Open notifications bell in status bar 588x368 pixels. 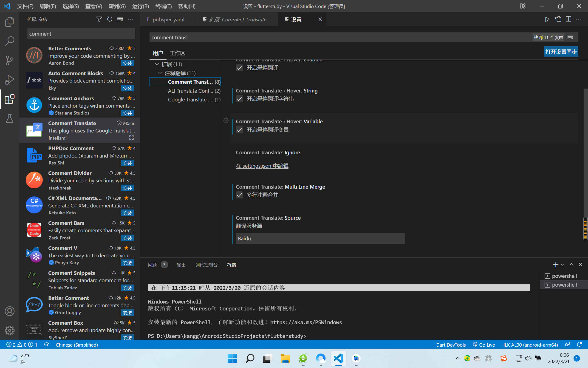[x=579, y=345]
